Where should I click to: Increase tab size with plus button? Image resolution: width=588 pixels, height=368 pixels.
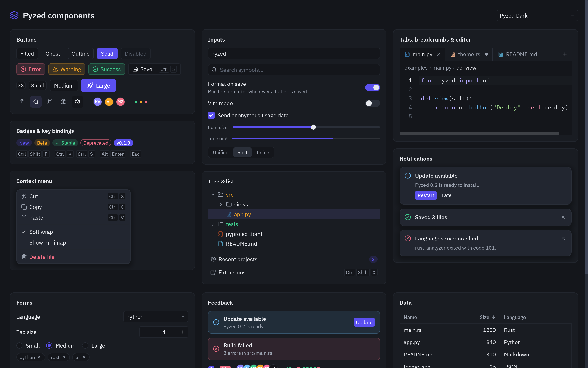[x=183, y=332]
